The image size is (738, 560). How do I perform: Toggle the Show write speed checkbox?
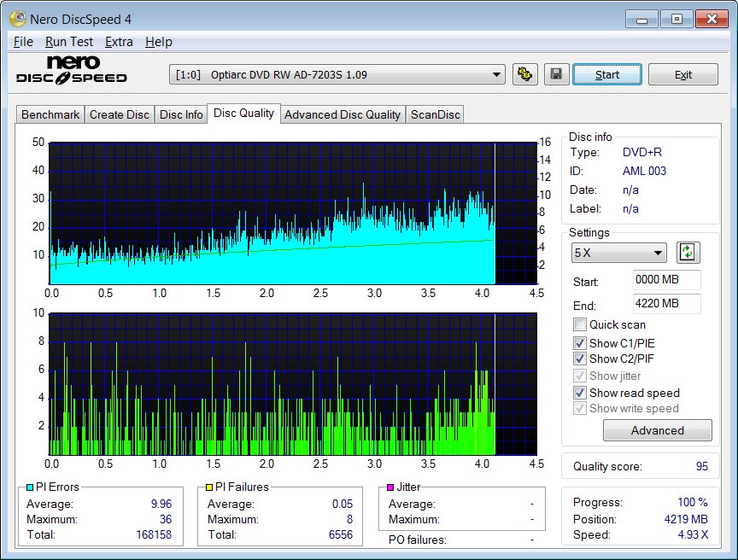(579, 408)
